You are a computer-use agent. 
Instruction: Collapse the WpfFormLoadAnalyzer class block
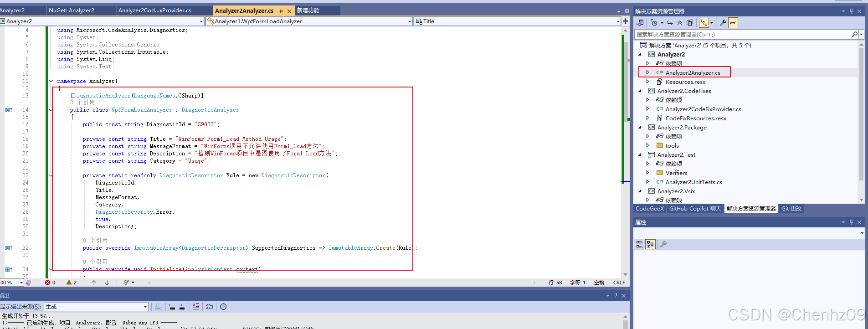click(x=51, y=110)
